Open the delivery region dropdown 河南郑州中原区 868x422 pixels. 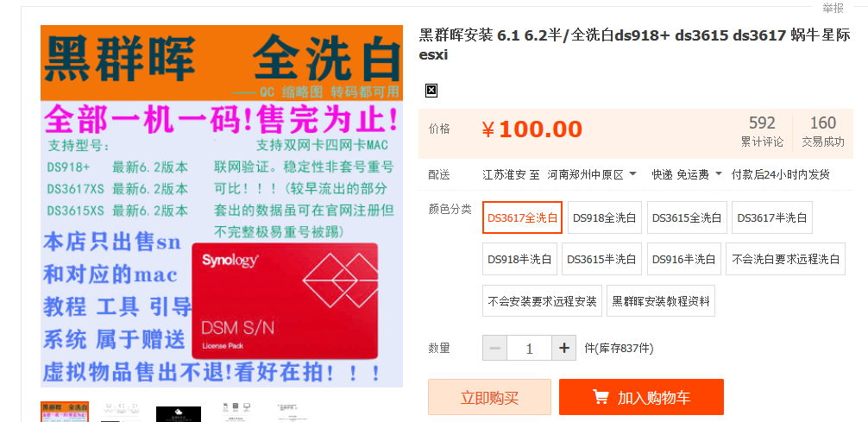[x=592, y=175]
